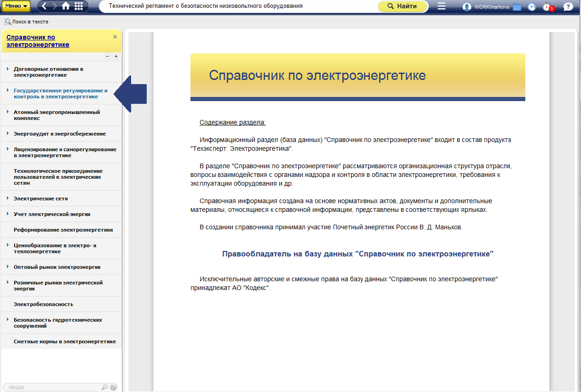Open notifications icon with red badge 5

point(547,7)
